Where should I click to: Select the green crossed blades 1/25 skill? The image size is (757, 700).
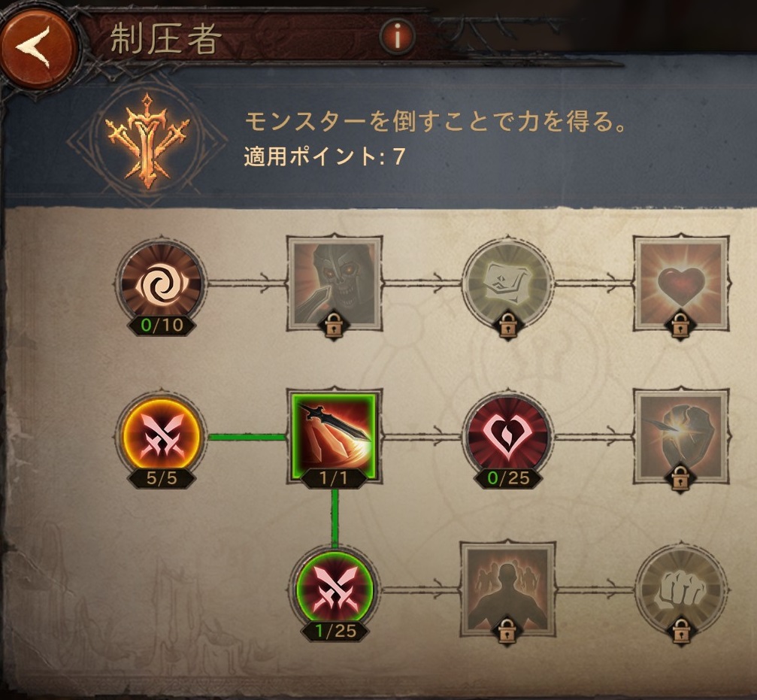pyautogui.click(x=335, y=590)
